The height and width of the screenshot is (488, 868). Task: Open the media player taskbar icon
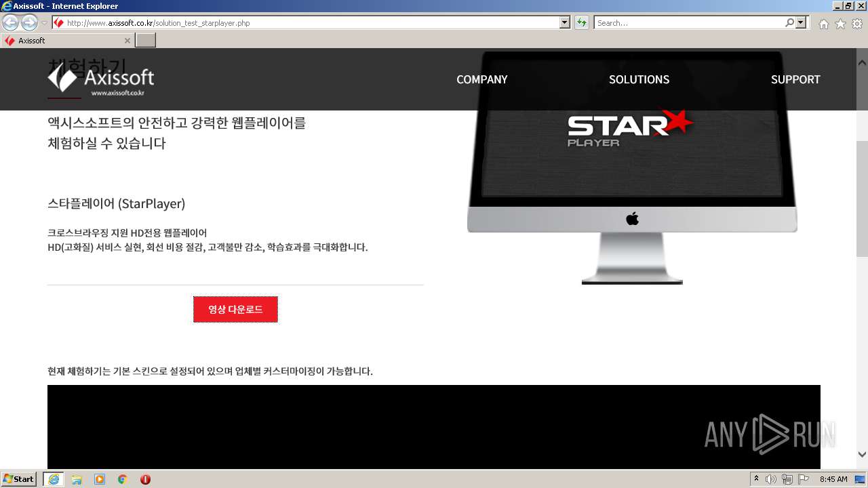100,479
